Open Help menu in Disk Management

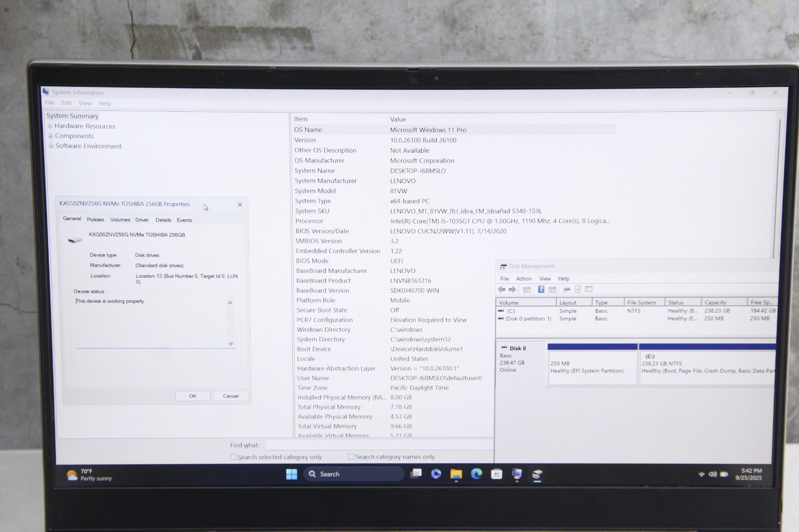[564, 278]
